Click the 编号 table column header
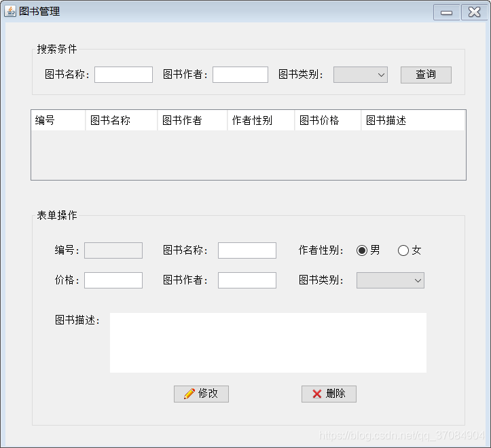Viewport: 491px width, 448px height. 58,120
